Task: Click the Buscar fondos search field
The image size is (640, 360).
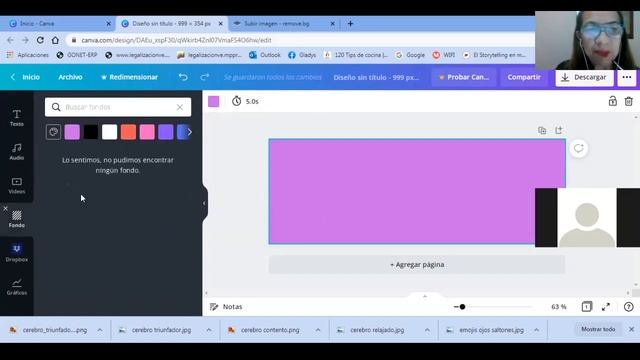Action: click(118, 107)
